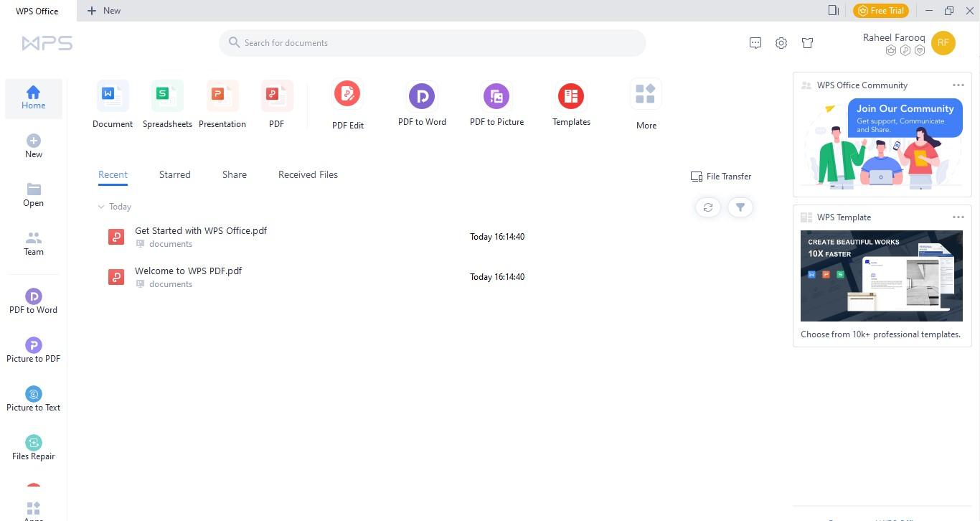The height and width of the screenshot is (521, 980).
Task: Open the WPS Template panel options menu
Action: [958, 217]
